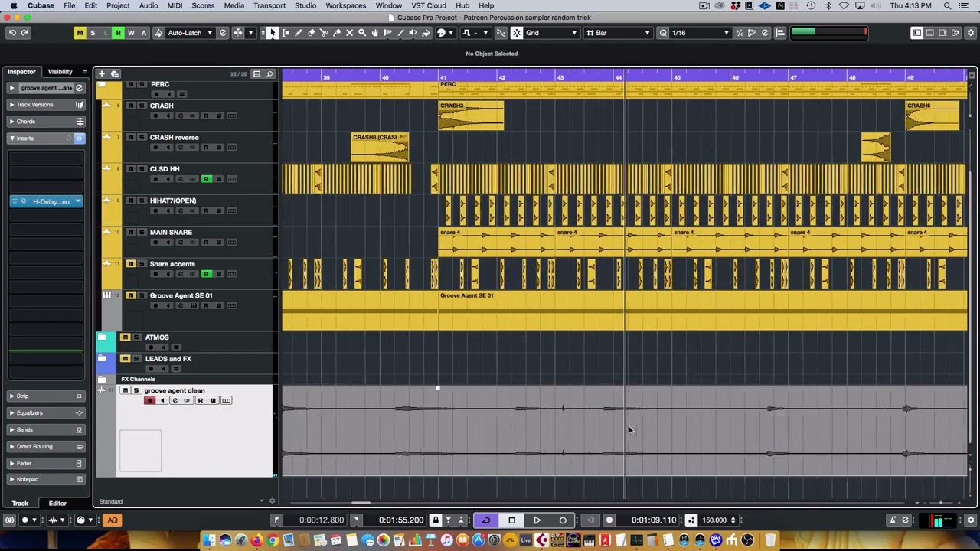Open the H-Delay insert slot dropdown arrow
This screenshot has width=980, height=551.
[77, 201]
